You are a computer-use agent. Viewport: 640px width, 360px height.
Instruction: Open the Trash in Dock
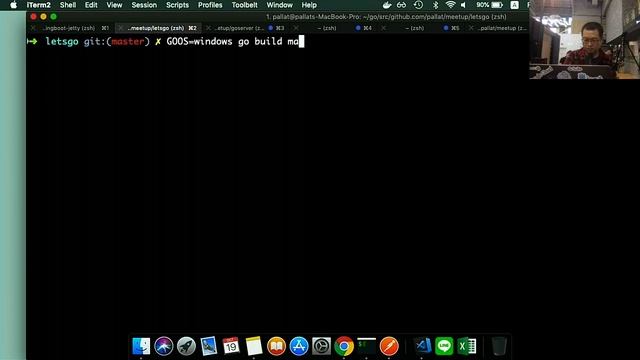tap(499, 346)
